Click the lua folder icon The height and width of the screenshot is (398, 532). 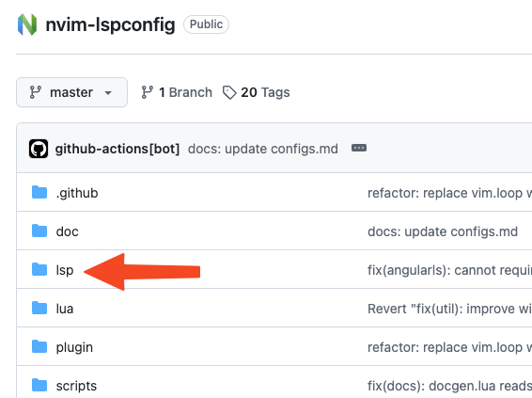(x=39, y=309)
